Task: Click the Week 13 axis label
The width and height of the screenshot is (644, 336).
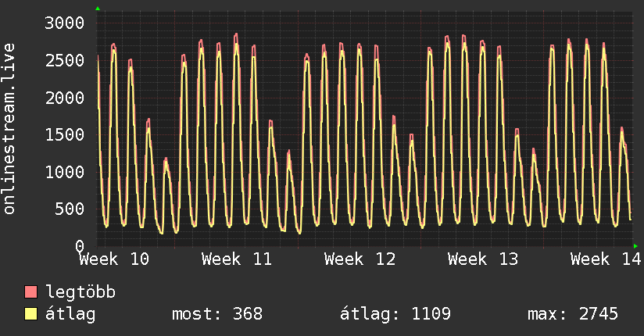Action: [482, 259]
